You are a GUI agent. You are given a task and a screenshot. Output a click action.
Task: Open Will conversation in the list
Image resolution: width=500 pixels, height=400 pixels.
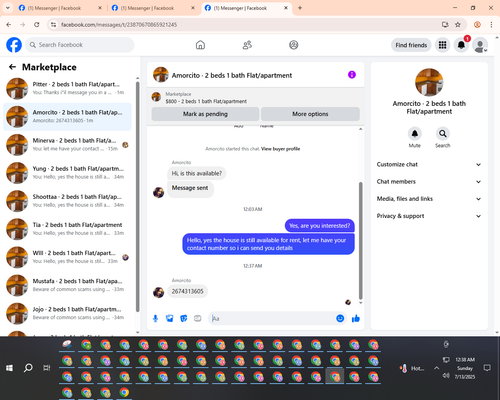point(67,257)
